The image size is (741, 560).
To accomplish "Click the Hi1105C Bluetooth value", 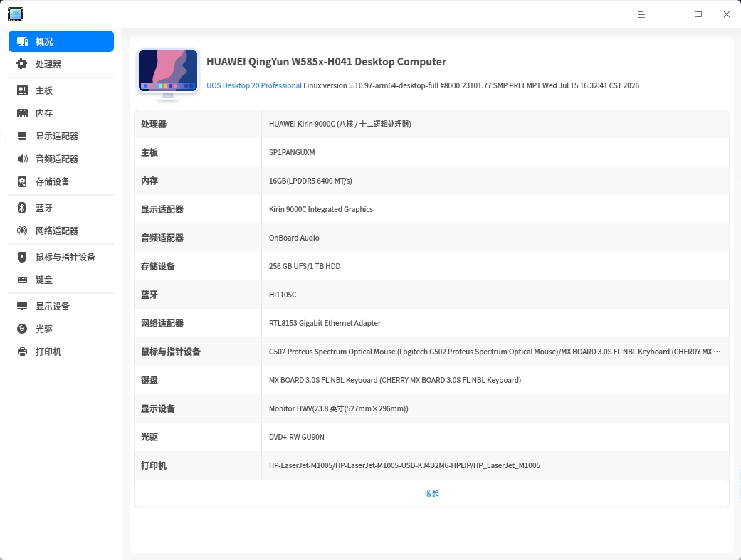I will (283, 295).
